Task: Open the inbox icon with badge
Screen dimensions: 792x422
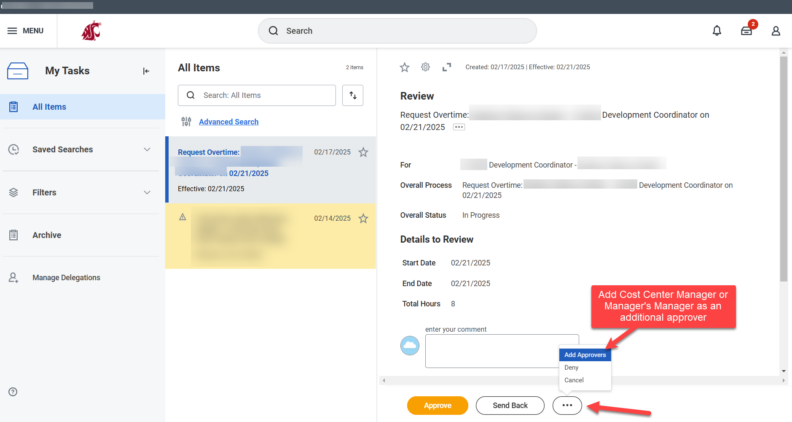Action: [746, 31]
